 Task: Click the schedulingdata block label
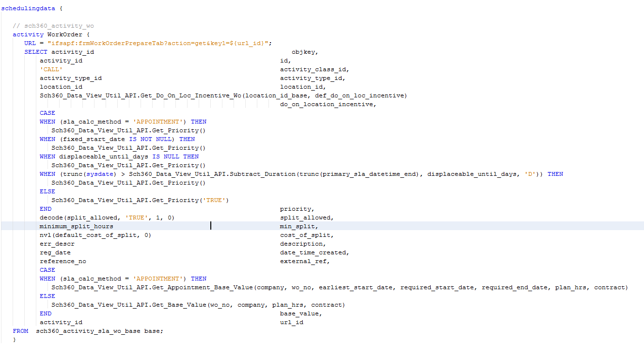click(x=27, y=8)
